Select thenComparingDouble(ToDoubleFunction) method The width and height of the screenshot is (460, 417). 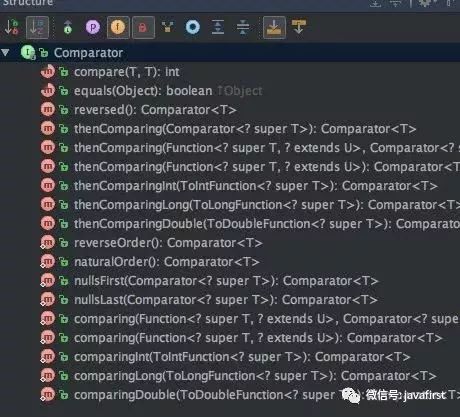[267, 224]
